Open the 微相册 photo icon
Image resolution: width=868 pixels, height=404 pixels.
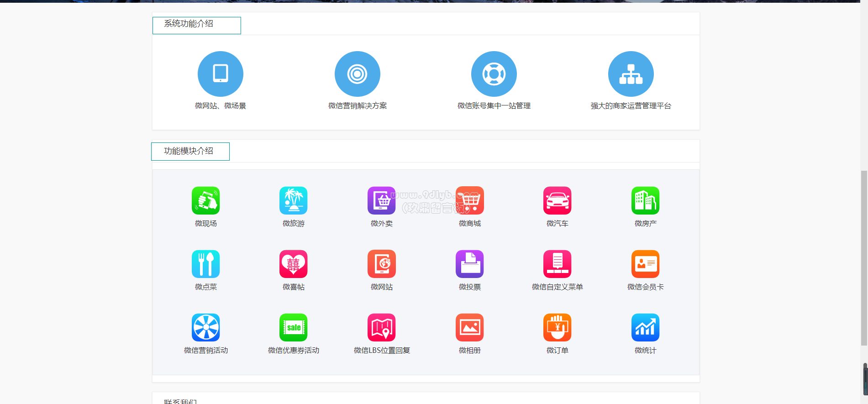tap(469, 327)
